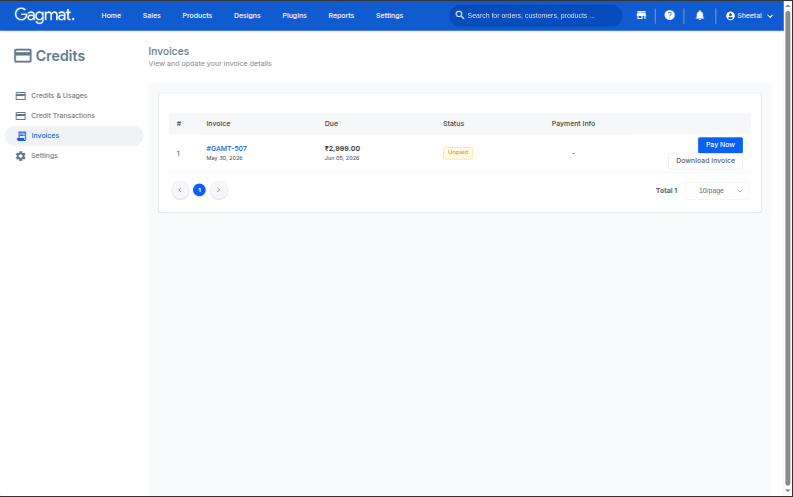Click the May 30, 2026 invoice date
The width and height of the screenshot is (793, 497).
pos(225,158)
